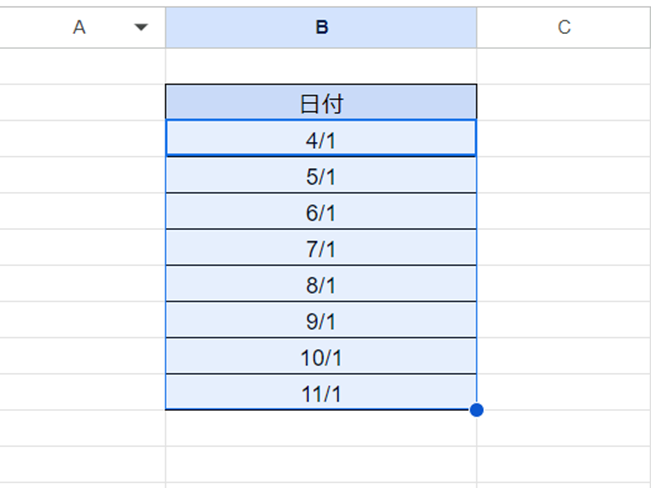Select column B header

point(321,27)
